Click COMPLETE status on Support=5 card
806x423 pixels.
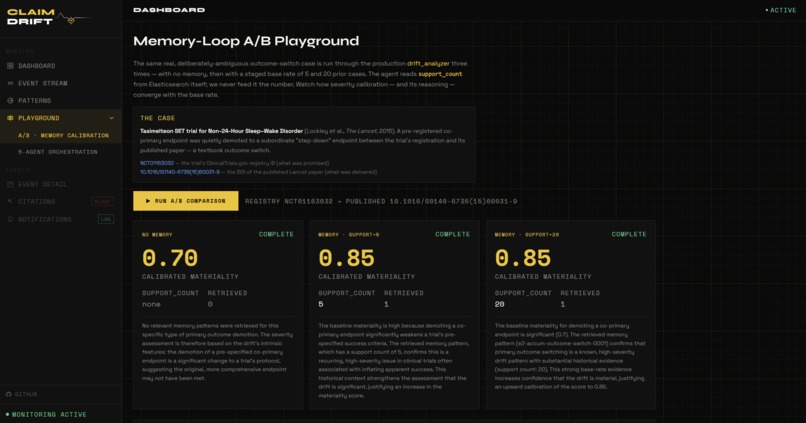[452, 234]
